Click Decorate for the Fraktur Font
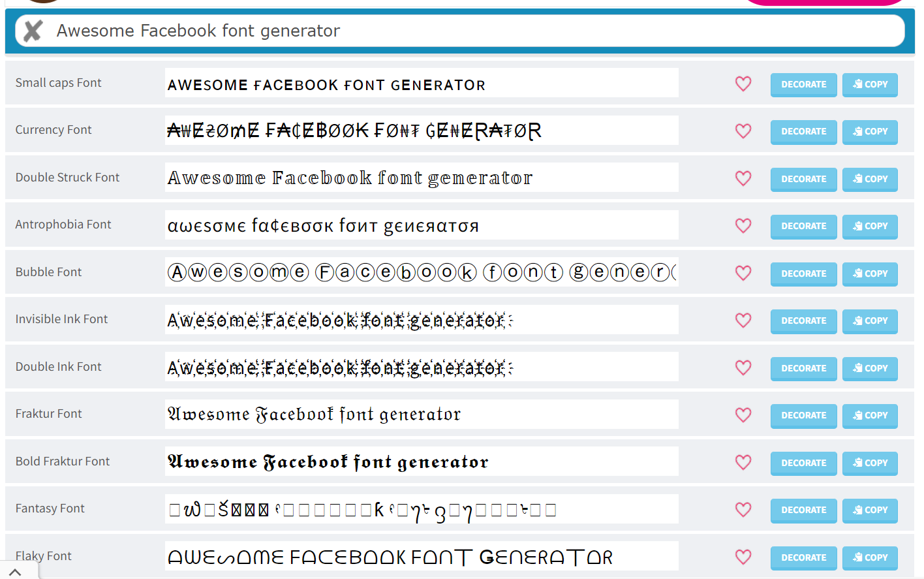The height and width of the screenshot is (579, 924). tap(803, 415)
